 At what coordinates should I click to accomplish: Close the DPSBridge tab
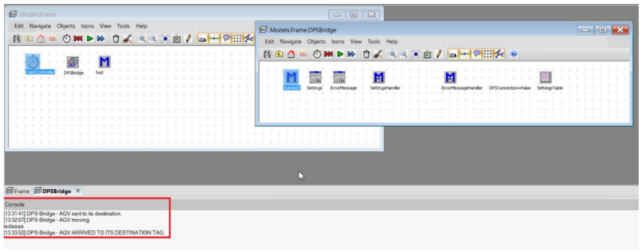pos(78,191)
